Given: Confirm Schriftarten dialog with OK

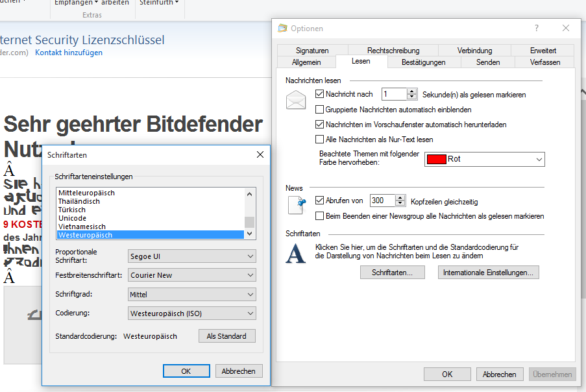Looking at the screenshot, I should tap(186, 371).
